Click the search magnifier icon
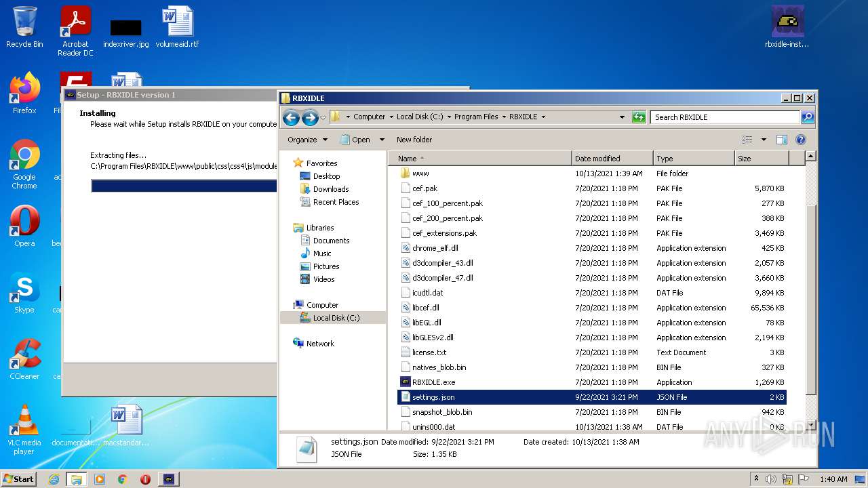 pos(807,117)
